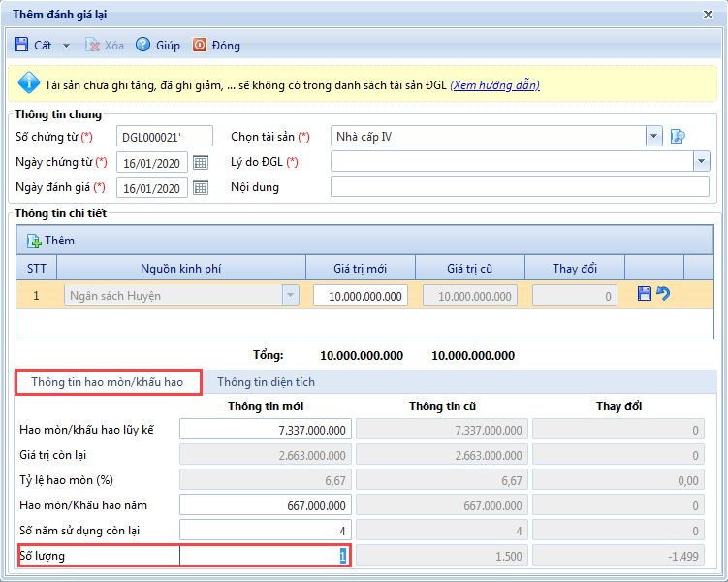Viewport: 728px width, 582px height.
Task: Click the new Giá trị còn lại field
Action: pyautogui.click(x=266, y=454)
